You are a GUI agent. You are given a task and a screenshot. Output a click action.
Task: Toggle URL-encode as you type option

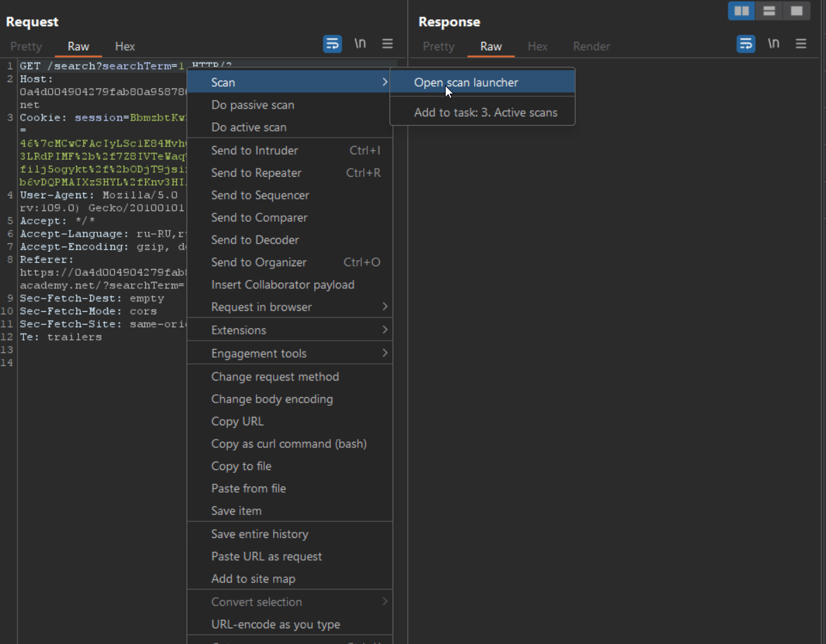tap(275, 625)
